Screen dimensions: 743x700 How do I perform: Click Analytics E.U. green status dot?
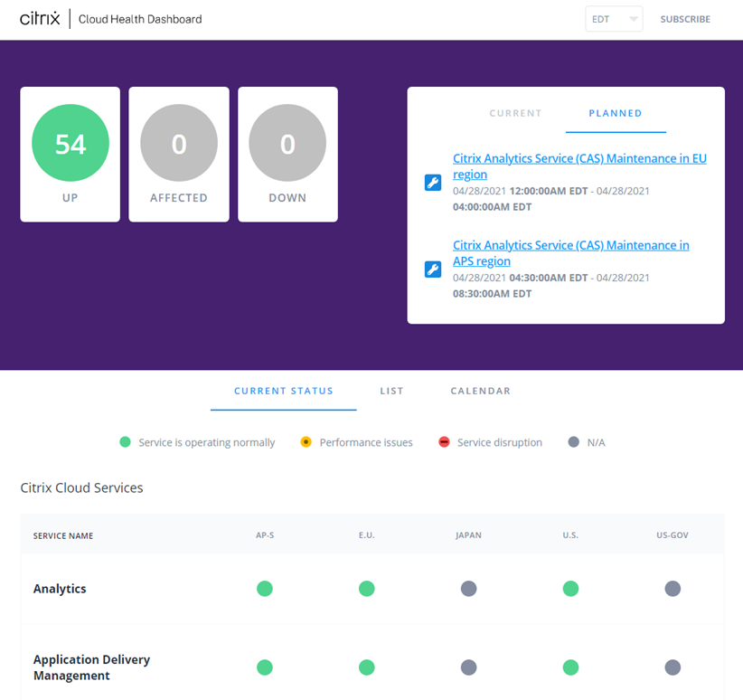point(366,589)
